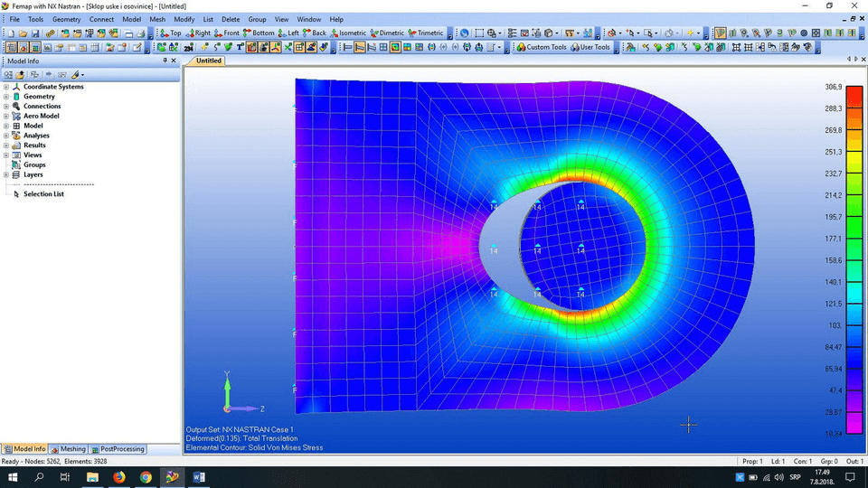868x488 pixels.
Task: Open the Meshing pane tab
Action: pyautogui.click(x=68, y=449)
